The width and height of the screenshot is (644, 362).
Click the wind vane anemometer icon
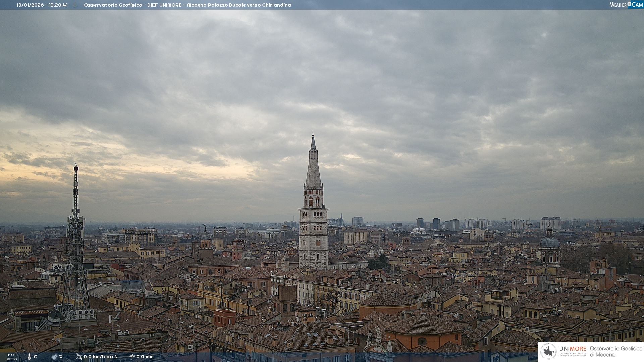[x=79, y=357]
